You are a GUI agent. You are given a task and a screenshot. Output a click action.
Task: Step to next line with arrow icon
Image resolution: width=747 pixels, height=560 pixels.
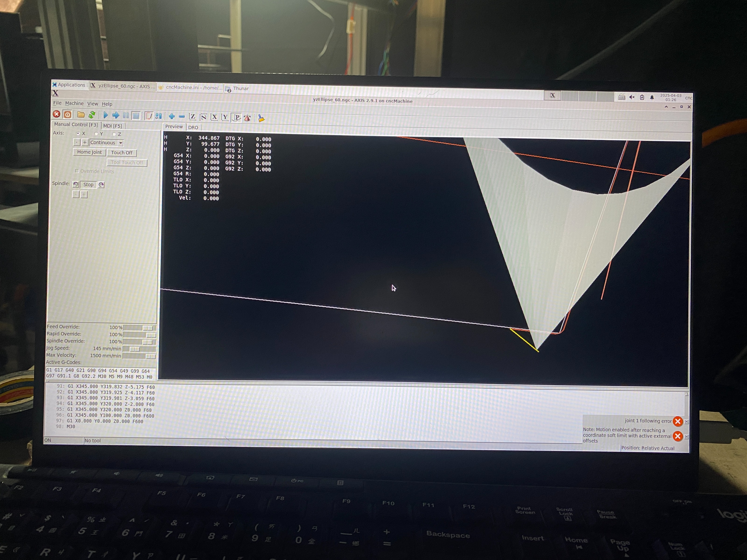[x=116, y=115]
